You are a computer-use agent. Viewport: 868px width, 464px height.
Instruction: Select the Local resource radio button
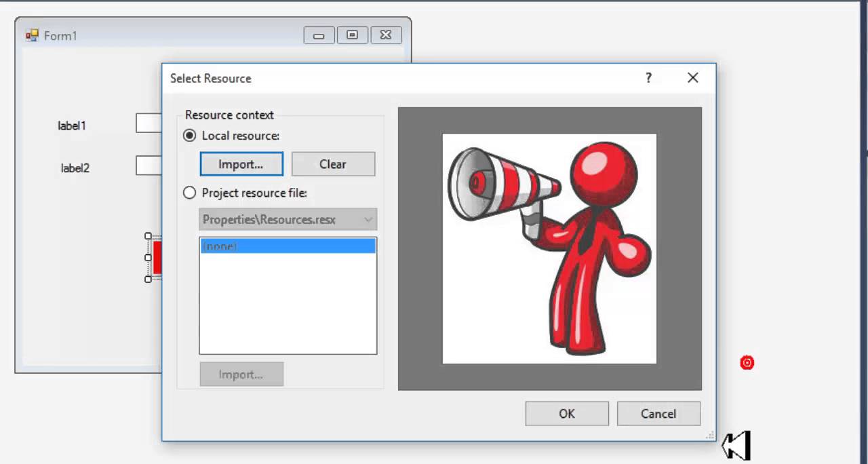coord(190,136)
